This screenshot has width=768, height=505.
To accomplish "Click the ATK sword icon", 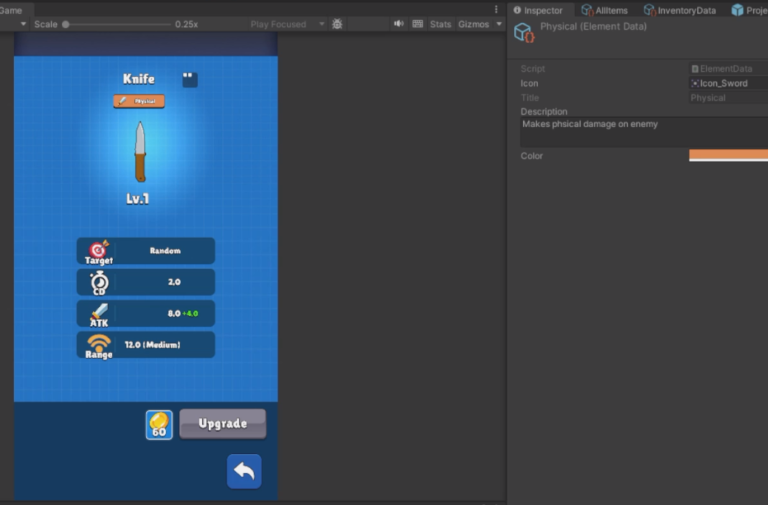I will coord(98,313).
